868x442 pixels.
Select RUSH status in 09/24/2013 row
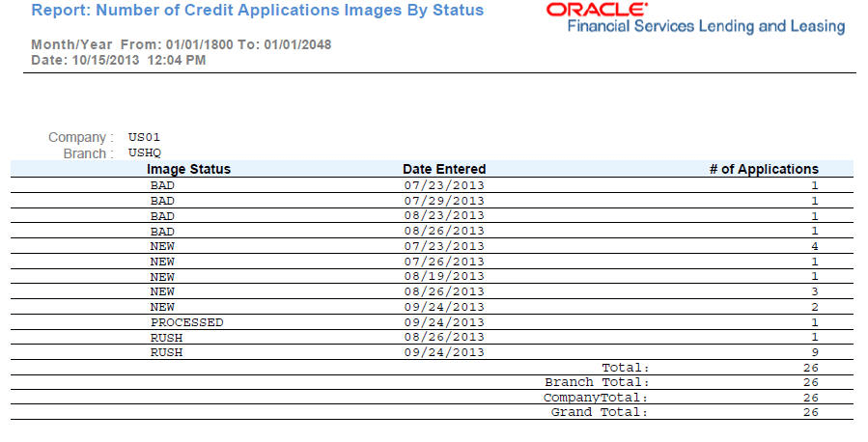pos(166,352)
